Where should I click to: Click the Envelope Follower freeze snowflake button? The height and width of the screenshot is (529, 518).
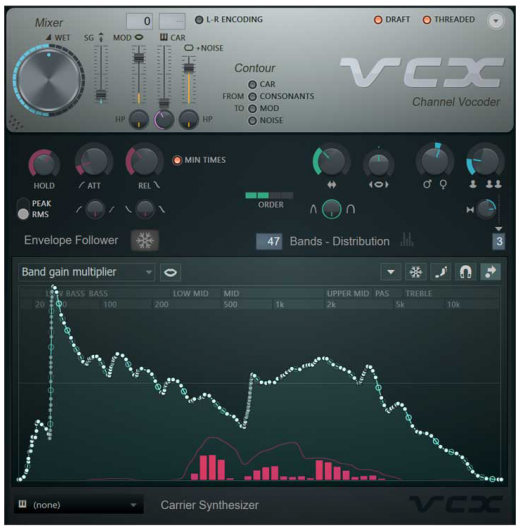click(x=145, y=241)
